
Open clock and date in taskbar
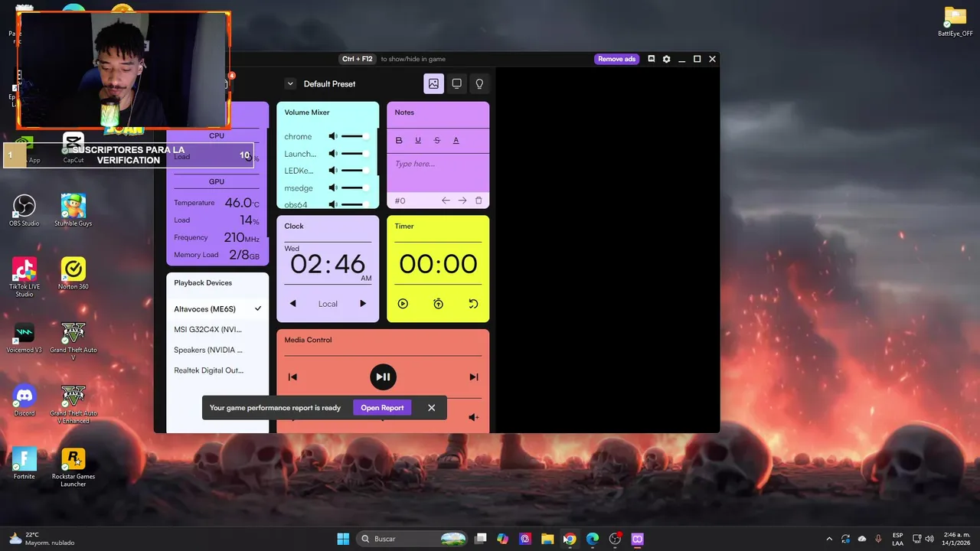point(957,539)
